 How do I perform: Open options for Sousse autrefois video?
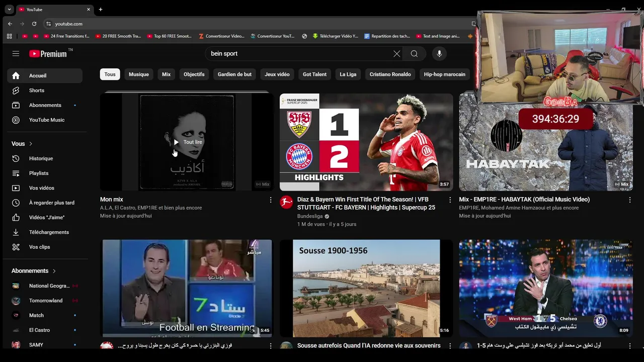tap(450, 346)
